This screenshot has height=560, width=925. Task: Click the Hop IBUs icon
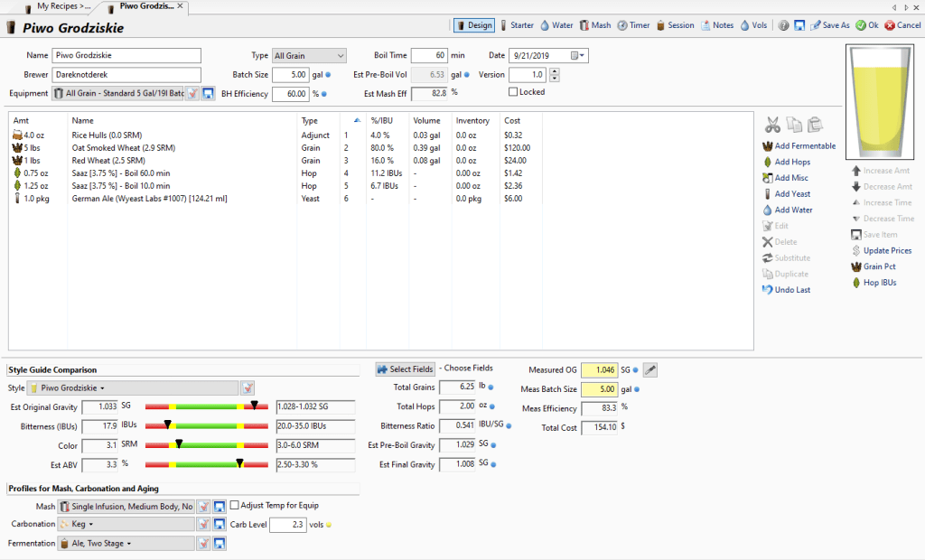coord(856,284)
